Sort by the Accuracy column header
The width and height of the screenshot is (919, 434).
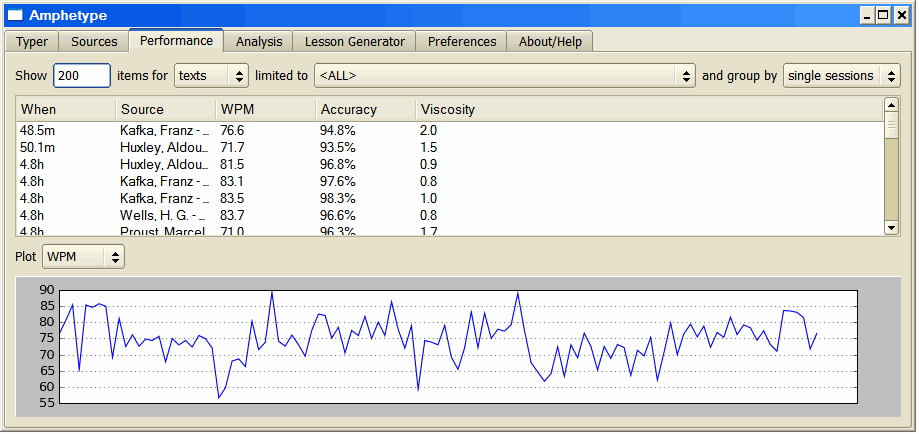(366, 110)
